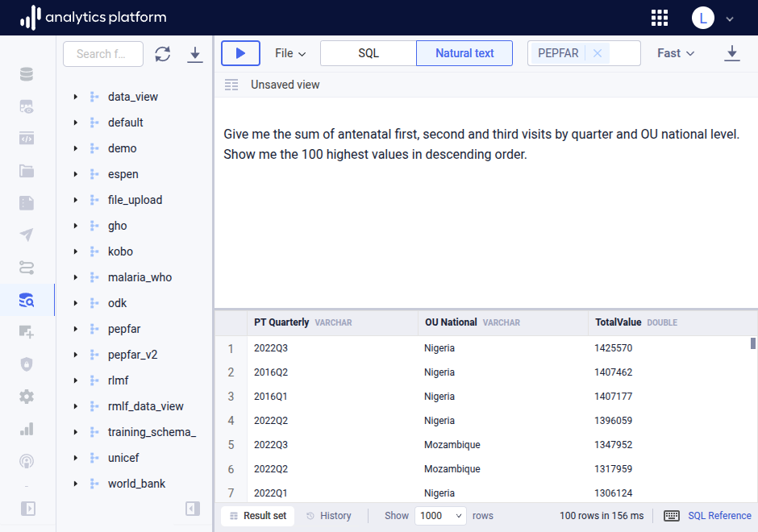The width and height of the screenshot is (758, 532).
Task: Select the odk schema
Action: 117,303
